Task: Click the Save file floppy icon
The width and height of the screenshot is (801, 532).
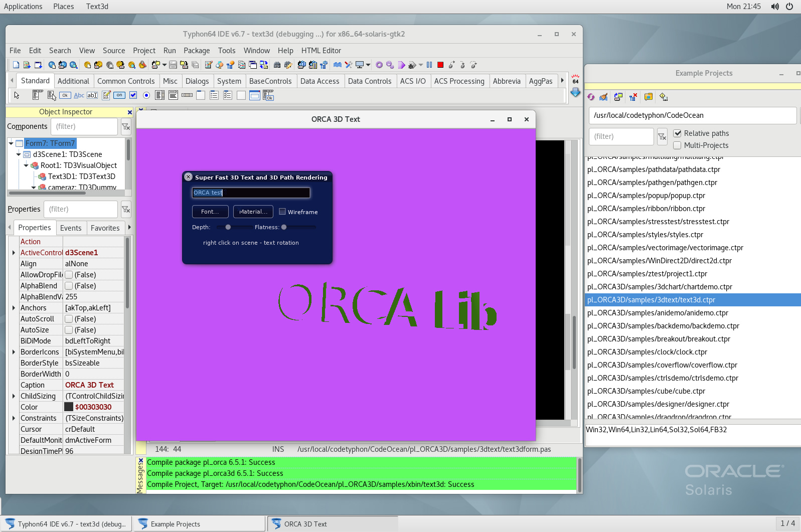Action: (x=173, y=65)
